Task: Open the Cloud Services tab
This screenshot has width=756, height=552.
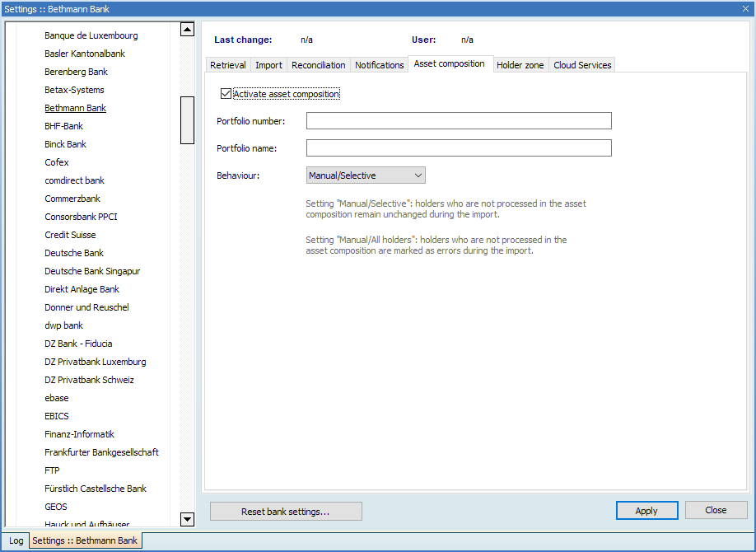Action: coord(582,65)
